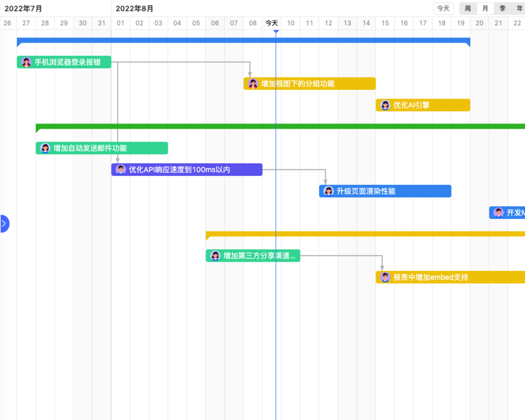Switch to 周 week view

click(466, 8)
